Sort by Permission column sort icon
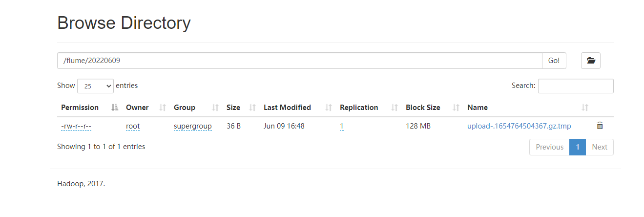Screen dimensions: 644x217 [x=115, y=108]
